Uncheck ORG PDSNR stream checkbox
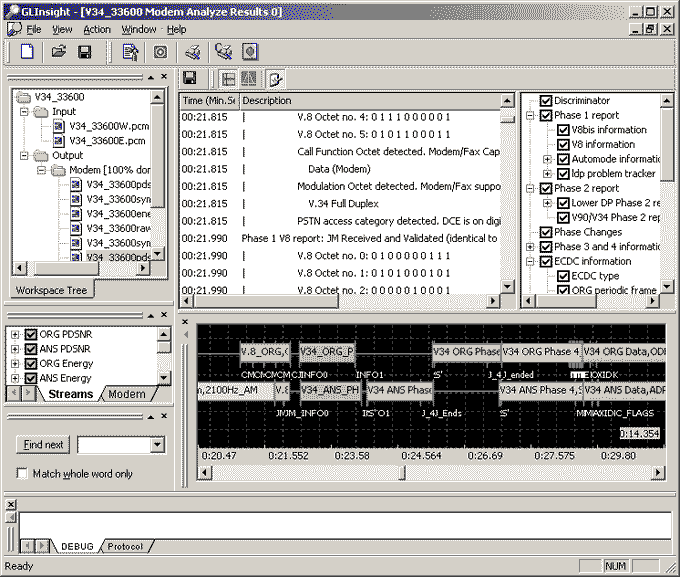Screen dimensions: 680x577 (30, 334)
